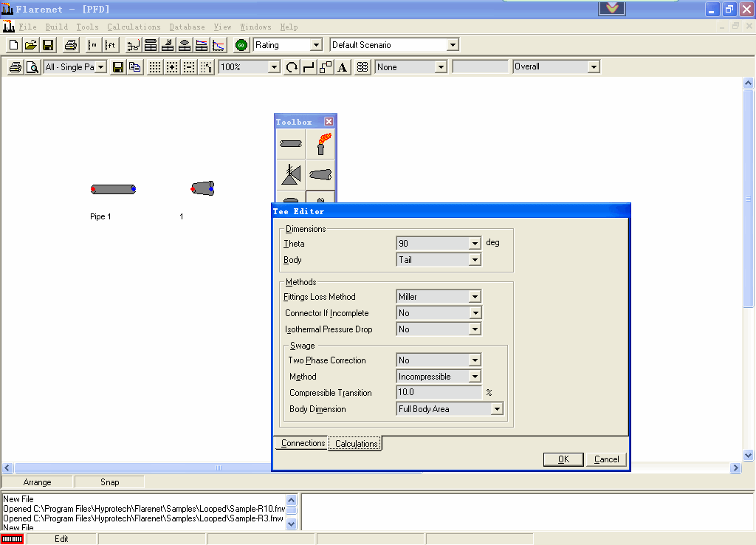
Task: Switch to the Connections tab
Action: 303,443
